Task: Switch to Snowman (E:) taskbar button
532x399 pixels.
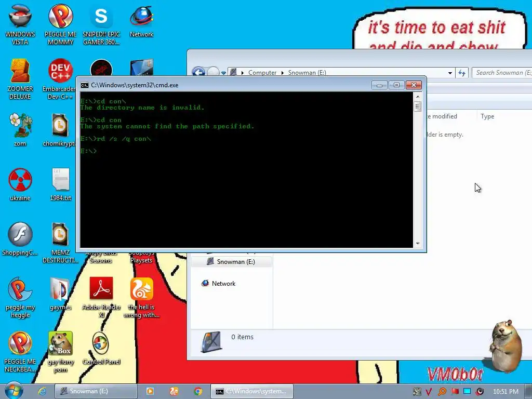Action: click(x=96, y=391)
